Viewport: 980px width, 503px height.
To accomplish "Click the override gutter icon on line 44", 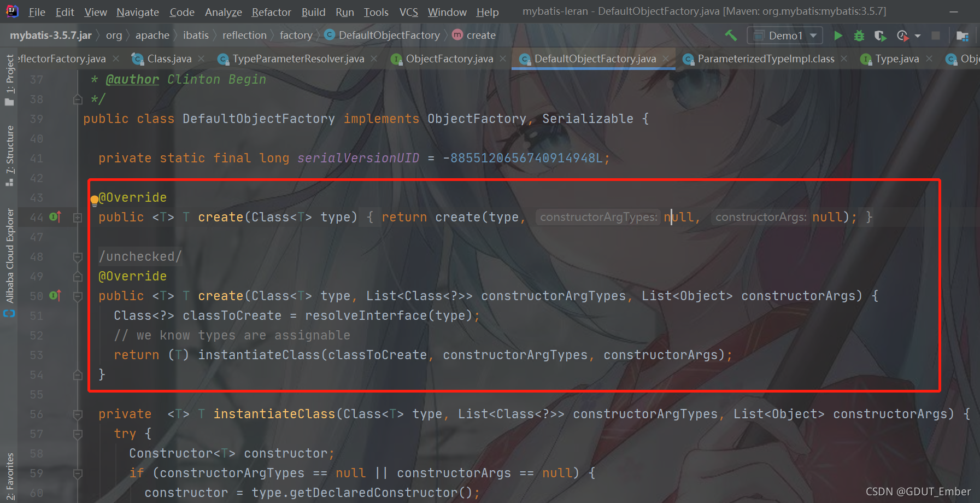I will click(55, 217).
